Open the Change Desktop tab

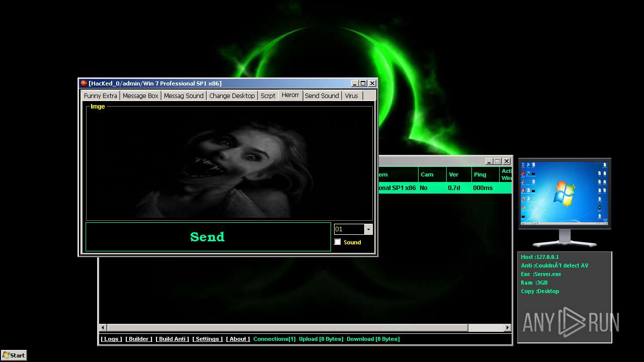232,96
